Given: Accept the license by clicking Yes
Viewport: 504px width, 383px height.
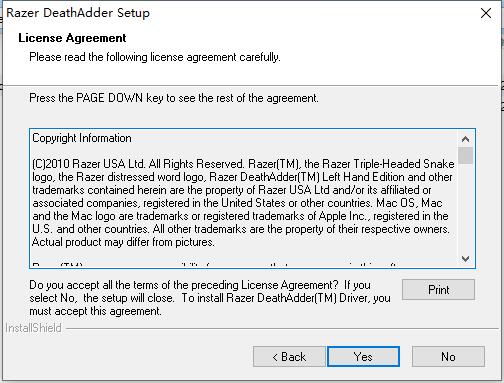Looking at the screenshot, I should 363,357.
